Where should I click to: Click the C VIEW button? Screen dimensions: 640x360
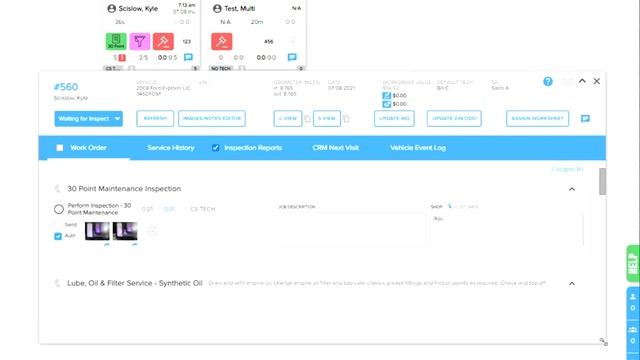pyautogui.click(x=288, y=118)
